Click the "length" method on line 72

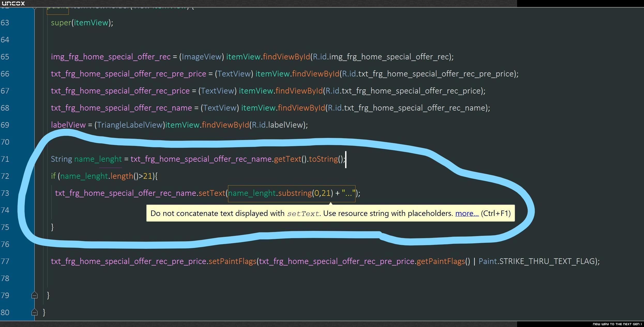pos(122,176)
